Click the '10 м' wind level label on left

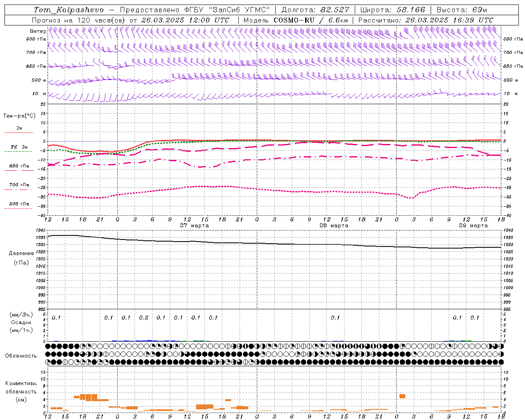pyautogui.click(x=39, y=94)
